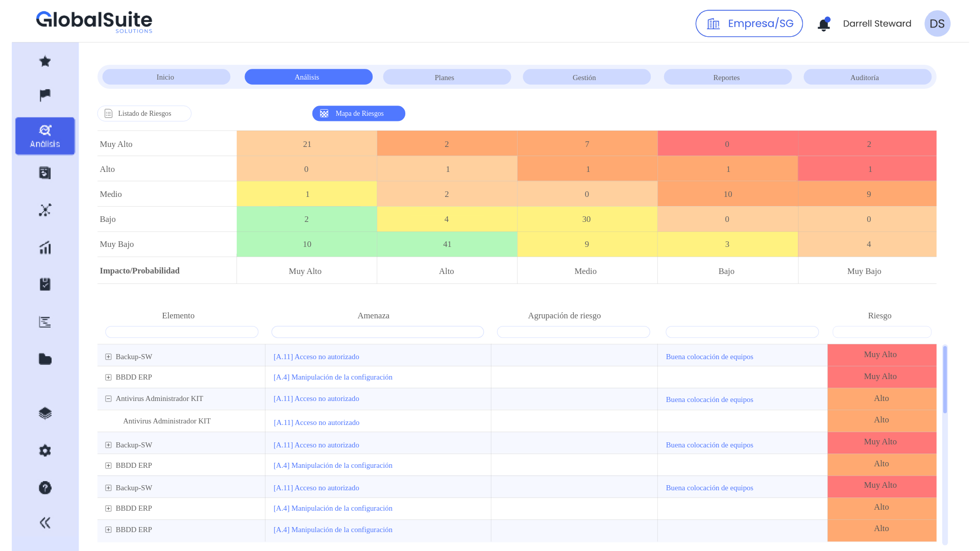This screenshot has width=980, height=551.
Task: Open the layers icon in the sidebar
Action: pyautogui.click(x=45, y=413)
